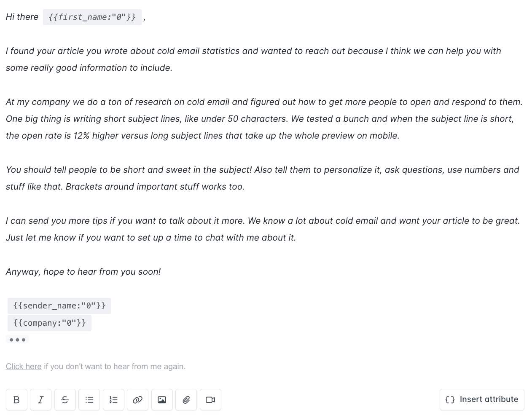Select the company attribute token
The width and height of the screenshot is (532, 418).
(x=49, y=323)
